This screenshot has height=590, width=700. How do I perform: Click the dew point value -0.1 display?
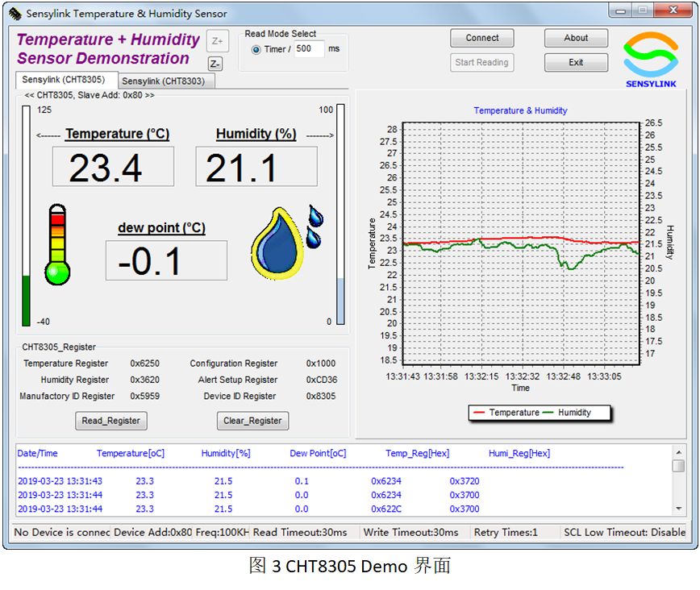tap(166, 260)
